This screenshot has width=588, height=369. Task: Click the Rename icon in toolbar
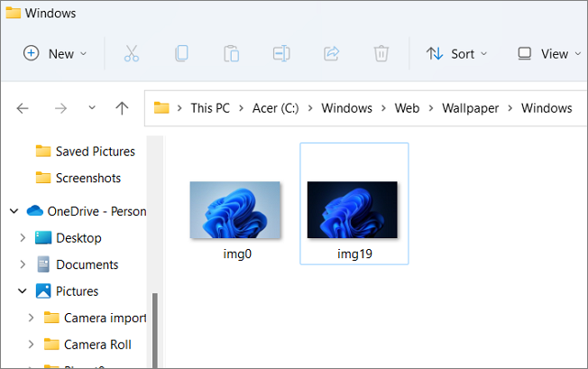[281, 53]
